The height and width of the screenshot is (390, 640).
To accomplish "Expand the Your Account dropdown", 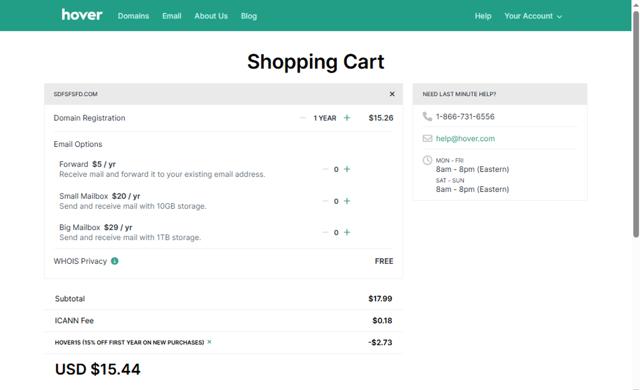I will tap(533, 16).
